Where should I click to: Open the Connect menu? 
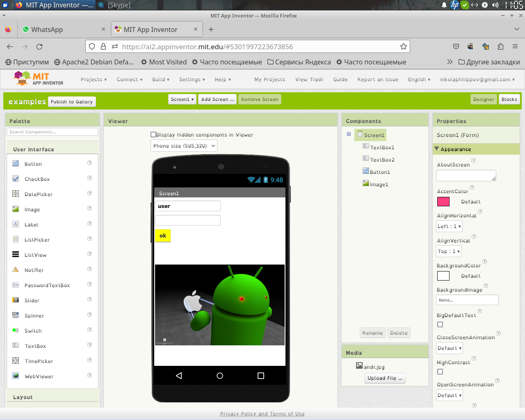130,80
